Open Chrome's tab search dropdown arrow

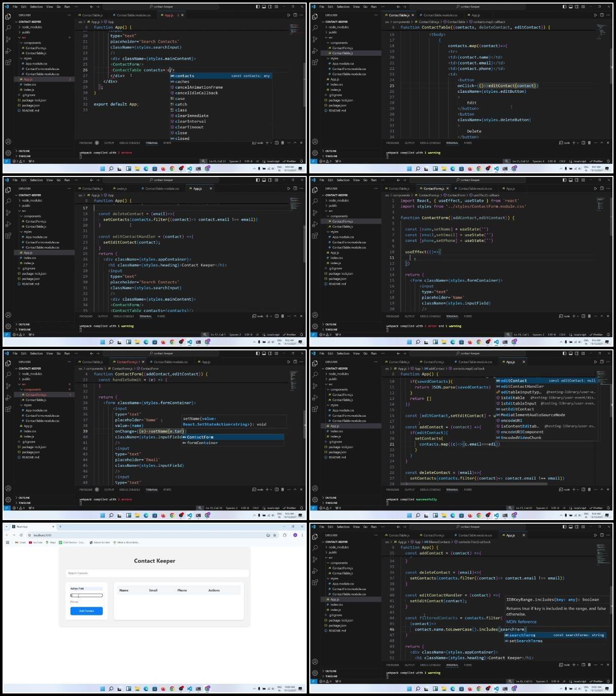pos(7,527)
